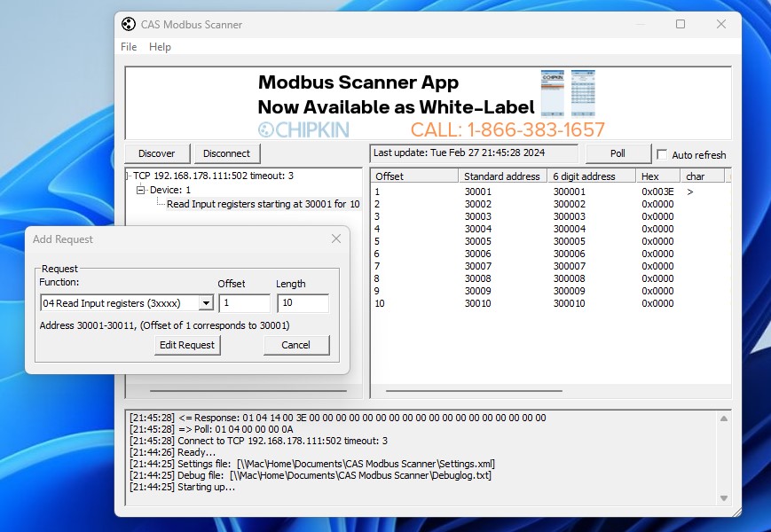The image size is (771, 532).
Task: Click the Hex column header
Action: [x=657, y=176]
